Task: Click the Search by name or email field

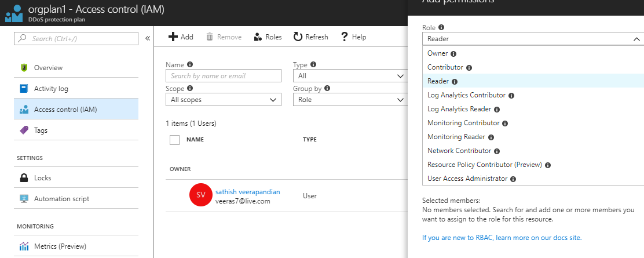Action: [223, 76]
